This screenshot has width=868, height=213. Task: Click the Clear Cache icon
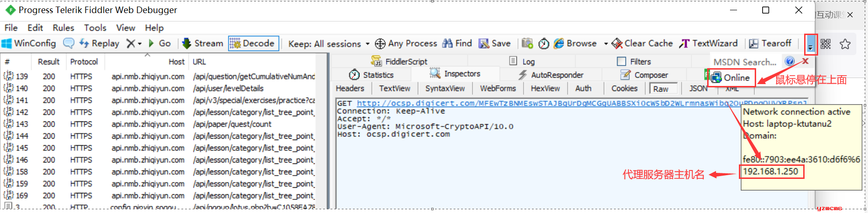pos(617,43)
